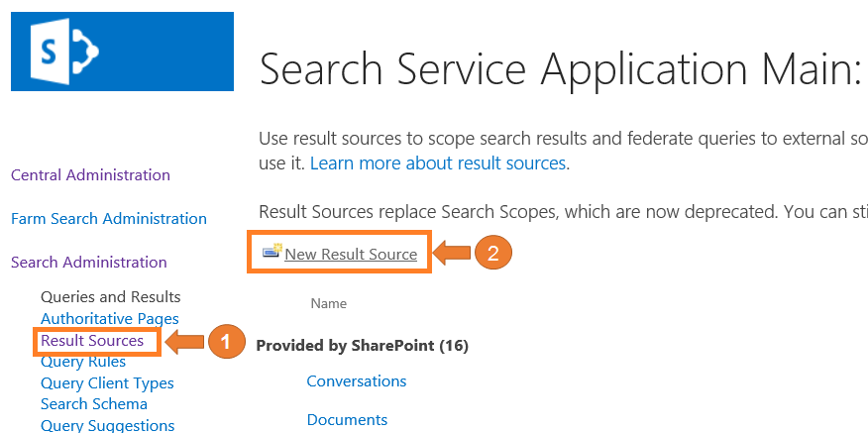Collapse the Provided by SharePoint group
Screen dimensions: 868x433
(362, 346)
